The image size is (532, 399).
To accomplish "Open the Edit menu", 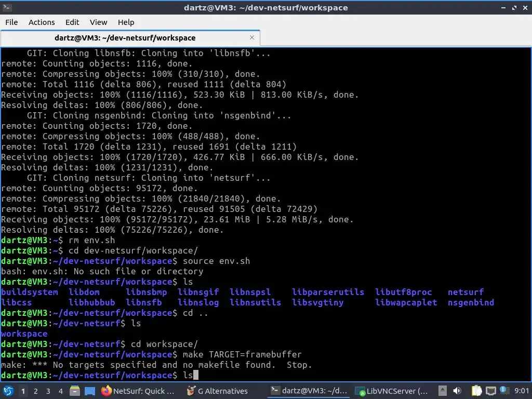I will (x=72, y=22).
